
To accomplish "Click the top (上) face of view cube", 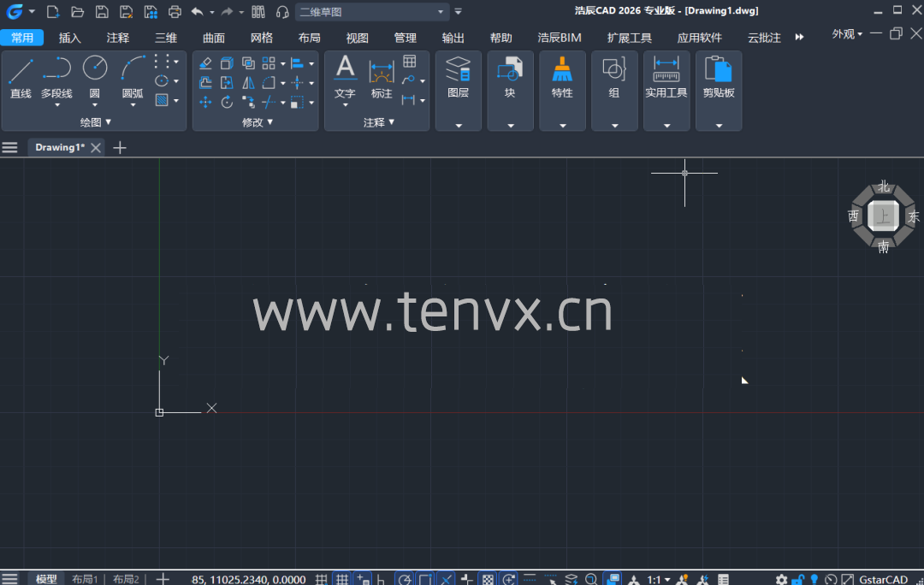I will (883, 216).
